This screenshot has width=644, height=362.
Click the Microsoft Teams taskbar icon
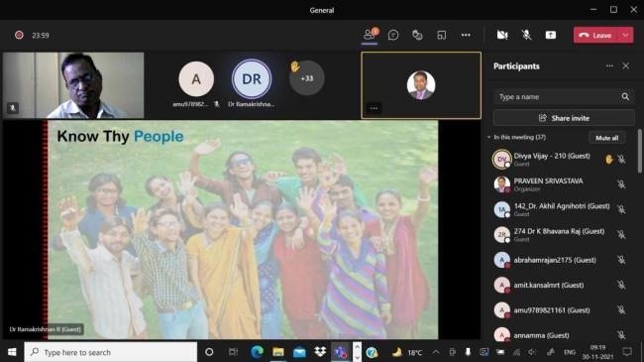point(341,352)
